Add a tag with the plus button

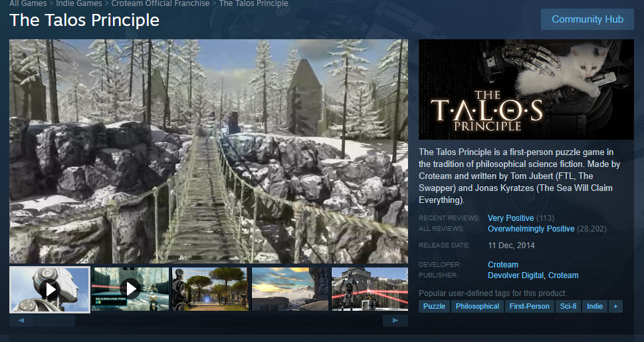click(615, 306)
